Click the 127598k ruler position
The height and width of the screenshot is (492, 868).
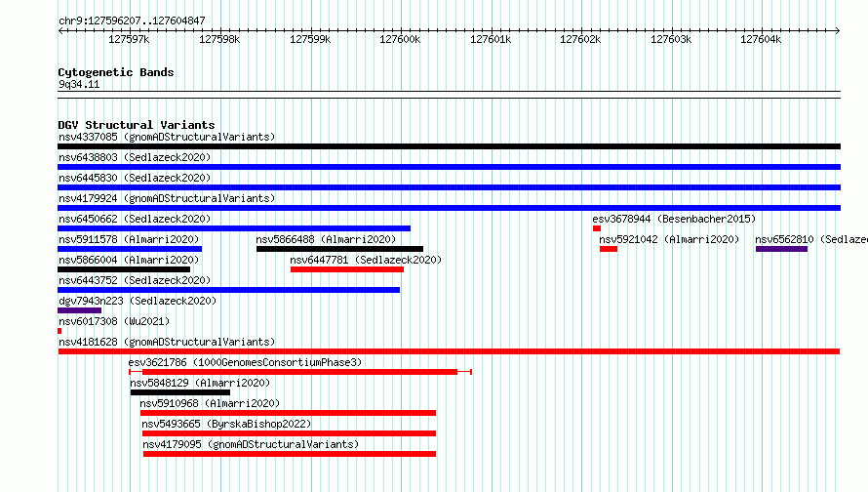(219, 39)
